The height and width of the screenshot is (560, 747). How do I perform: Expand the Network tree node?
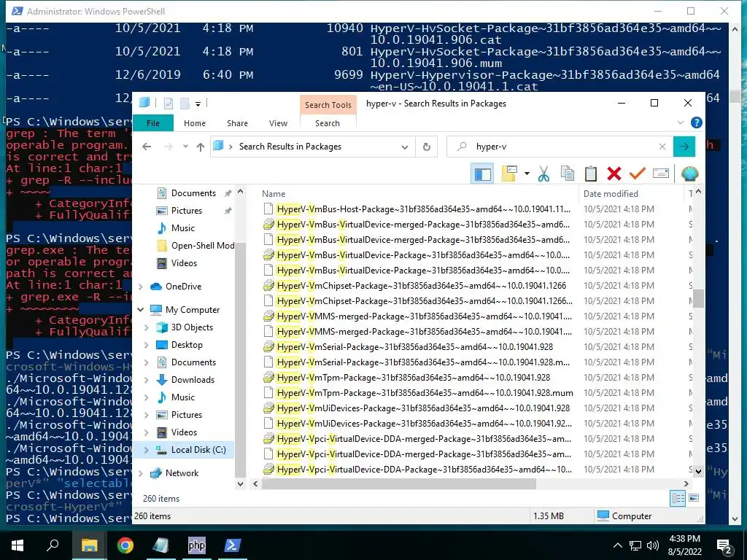[x=141, y=473]
